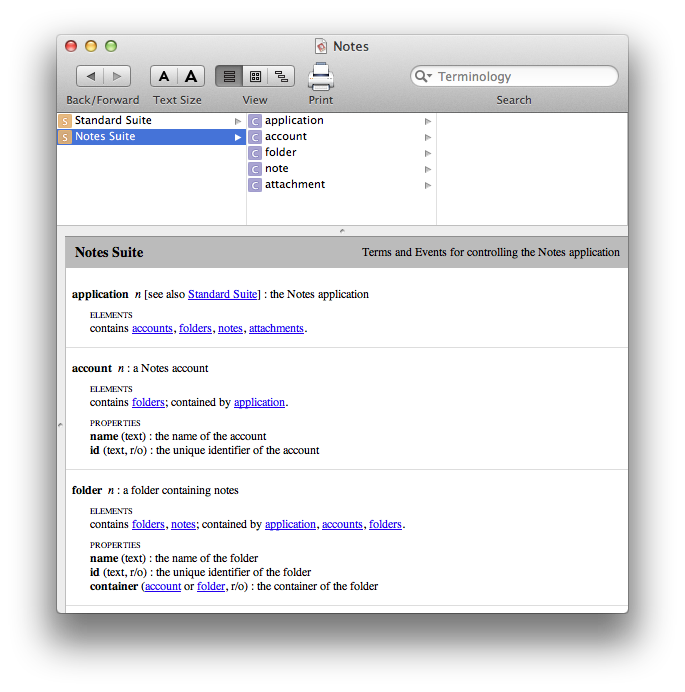Select the folder class in browser

pos(341,153)
